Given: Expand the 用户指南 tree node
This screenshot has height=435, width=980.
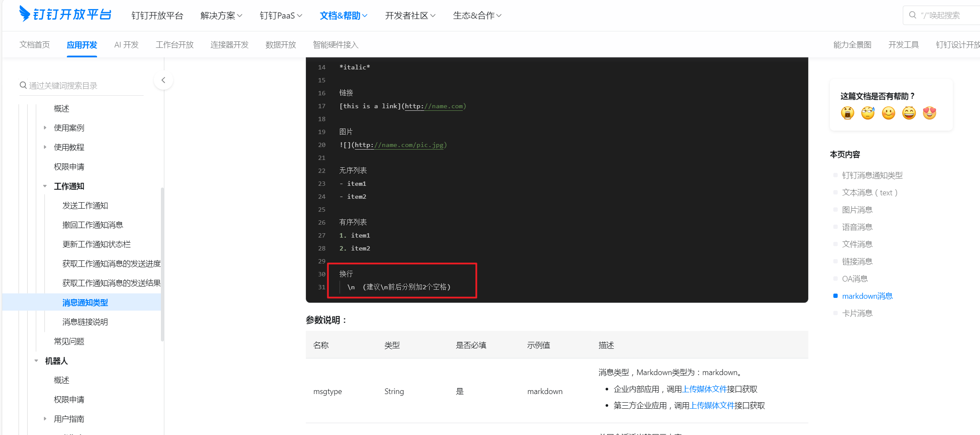Looking at the screenshot, I should click(x=45, y=419).
